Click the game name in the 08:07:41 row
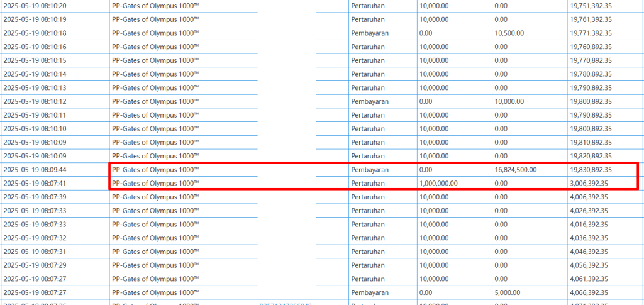Screen dimensions: 644x305 pos(156,183)
